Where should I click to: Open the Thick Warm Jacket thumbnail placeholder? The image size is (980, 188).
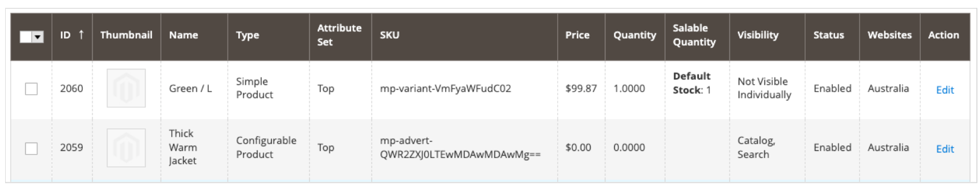point(126,148)
